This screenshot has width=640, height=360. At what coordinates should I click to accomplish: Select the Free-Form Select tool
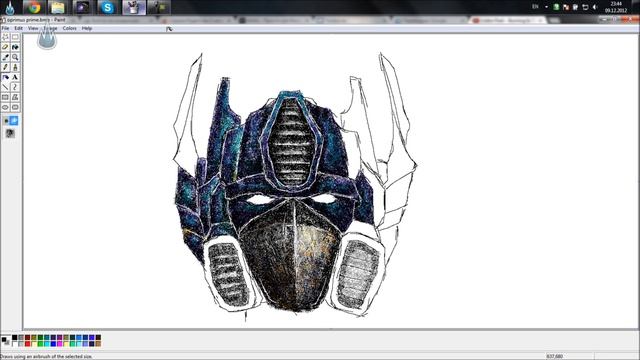(x=5, y=37)
